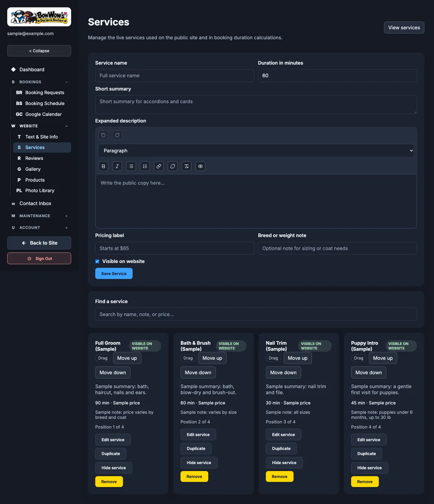The width and height of the screenshot is (434, 504).
Task: Clear text formatting in the editor
Action: tap(187, 166)
